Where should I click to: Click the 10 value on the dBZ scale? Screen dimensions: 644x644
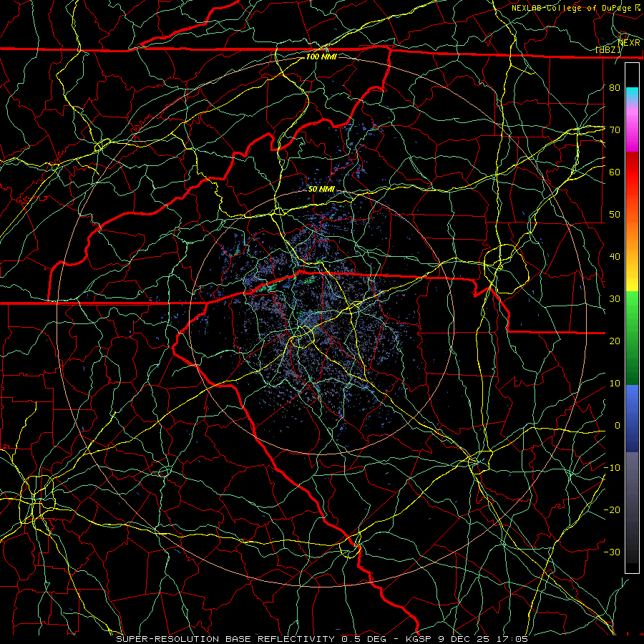click(615, 384)
